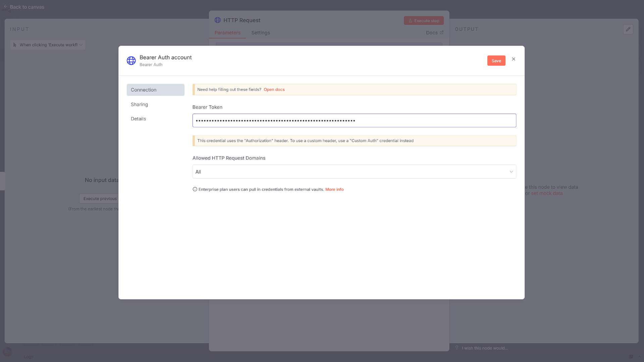Click the edit pencil icon in Output panel

(x=628, y=29)
